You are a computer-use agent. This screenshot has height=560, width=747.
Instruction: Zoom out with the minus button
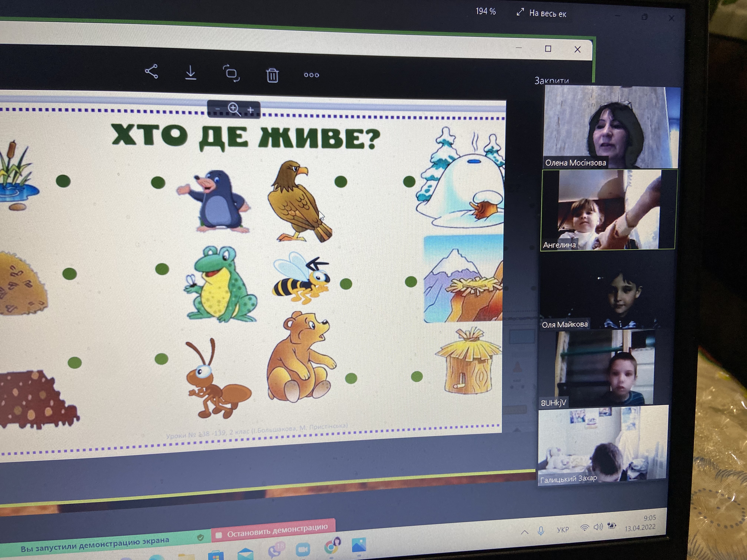[218, 109]
